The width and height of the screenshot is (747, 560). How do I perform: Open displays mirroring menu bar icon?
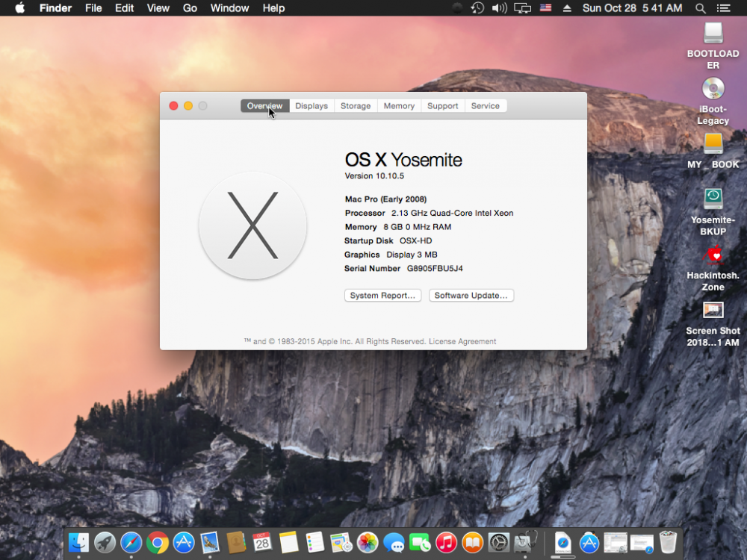click(523, 8)
